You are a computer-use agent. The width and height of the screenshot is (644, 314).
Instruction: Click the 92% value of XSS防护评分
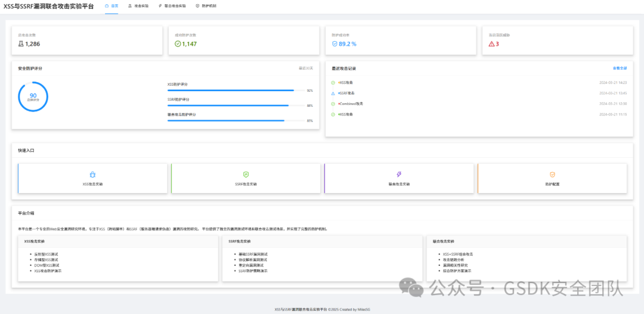click(x=309, y=91)
